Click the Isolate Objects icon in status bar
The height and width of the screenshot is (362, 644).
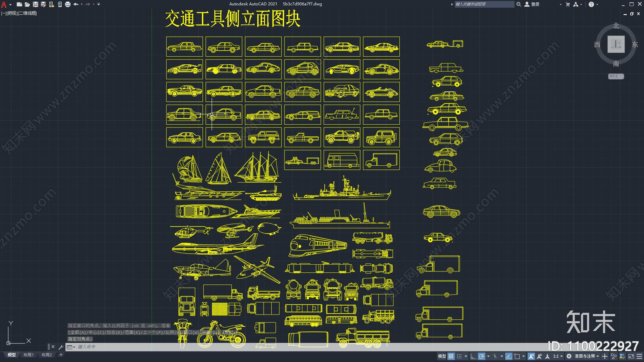[614, 356]
